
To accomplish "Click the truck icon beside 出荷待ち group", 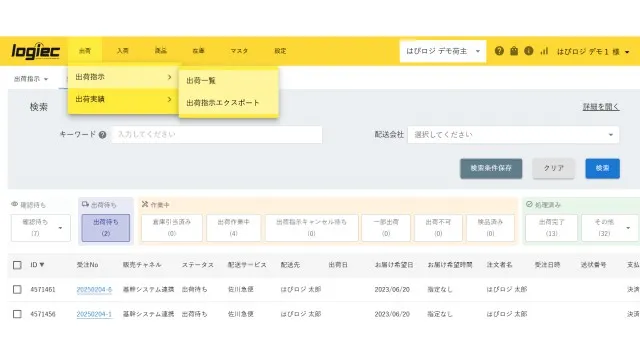I will [85, 204].
